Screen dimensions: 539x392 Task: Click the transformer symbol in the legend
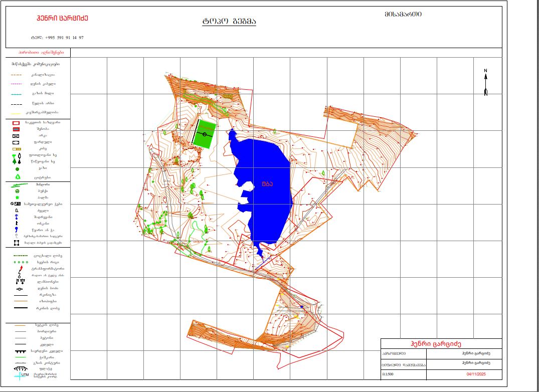click(x=20, y=268)
